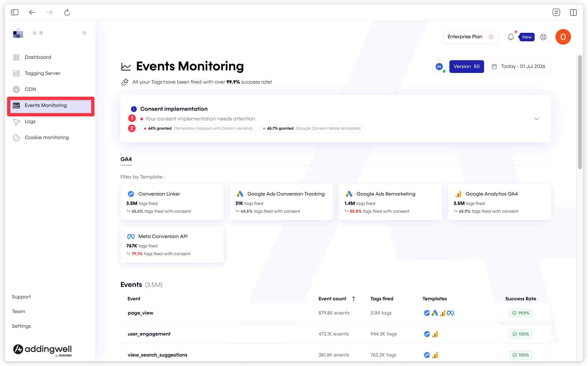Viewport: 588px width, 366px height.
Task: Click the Success Rate column header
Action: [x=521, y=299]
